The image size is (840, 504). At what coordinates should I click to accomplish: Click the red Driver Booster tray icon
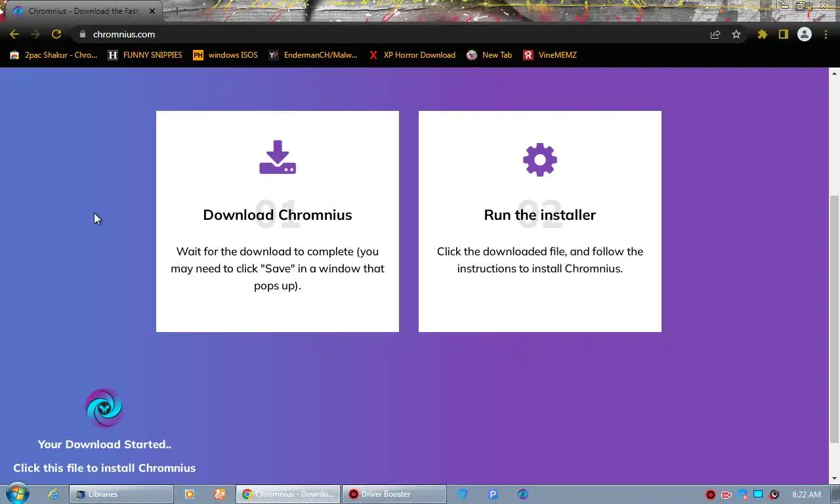pyautogui.click(x=710, y=495)
